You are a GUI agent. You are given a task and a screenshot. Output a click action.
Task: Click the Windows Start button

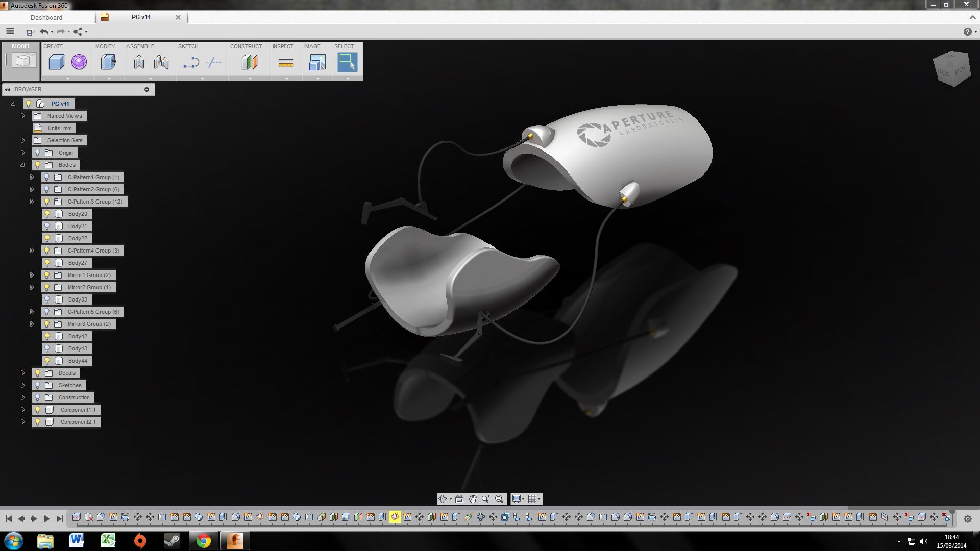coord(14,540)
